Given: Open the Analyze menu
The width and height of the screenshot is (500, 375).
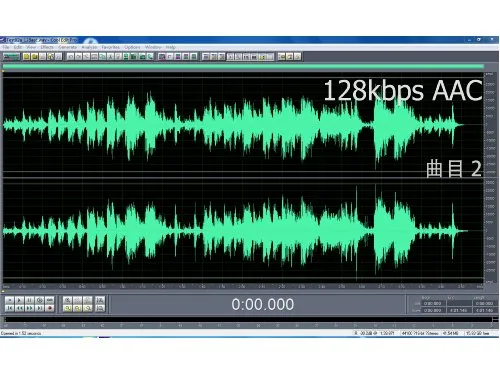Looking at the screenshot, I should [x=89, y=47].
